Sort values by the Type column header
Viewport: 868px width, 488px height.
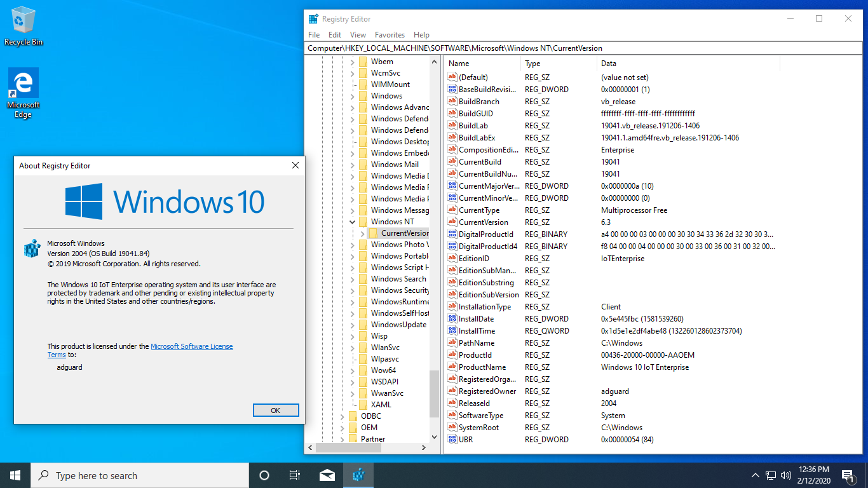pyautogui.click(x=559, y=64)
